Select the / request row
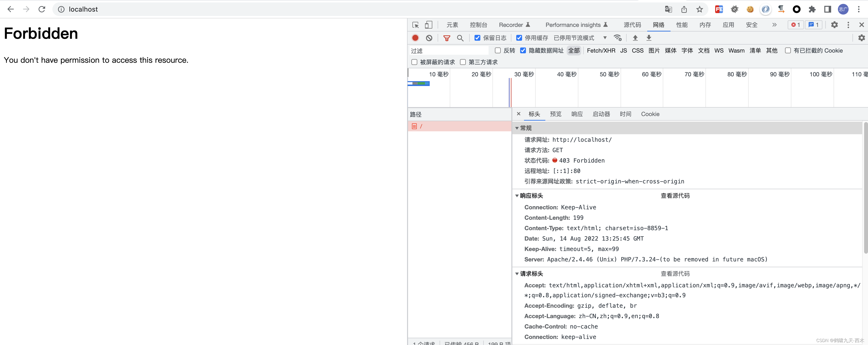 click(x=460, y=126)
